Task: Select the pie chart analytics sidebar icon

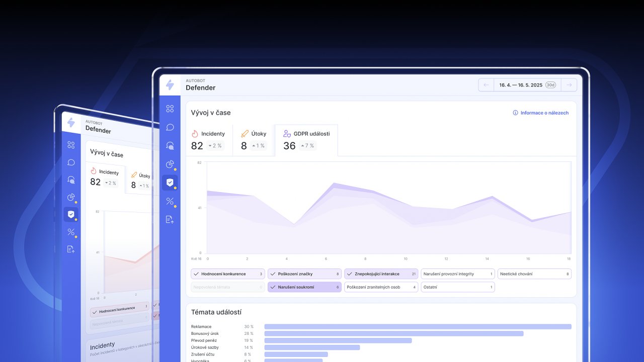Action: click(170, 164)
